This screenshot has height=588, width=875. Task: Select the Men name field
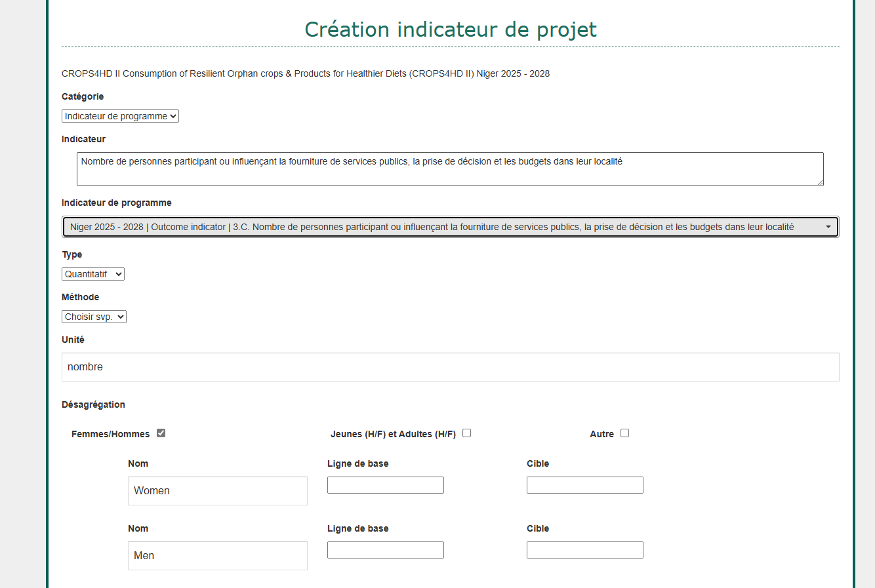pos(217,556)
